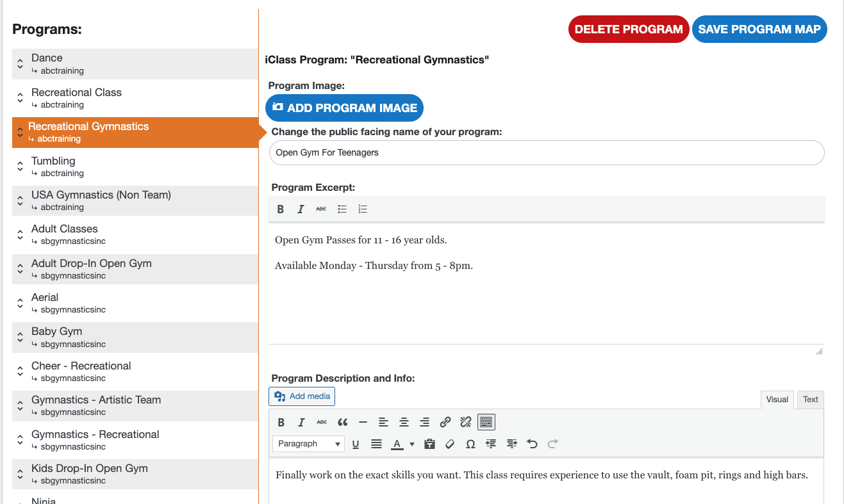Click the Delete Program button

point(628,29)
